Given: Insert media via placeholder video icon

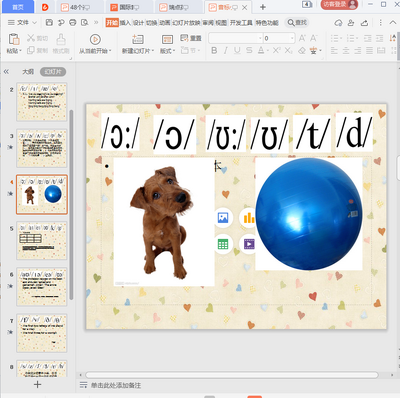Looking at the screenshot, I should pos(248,244).
